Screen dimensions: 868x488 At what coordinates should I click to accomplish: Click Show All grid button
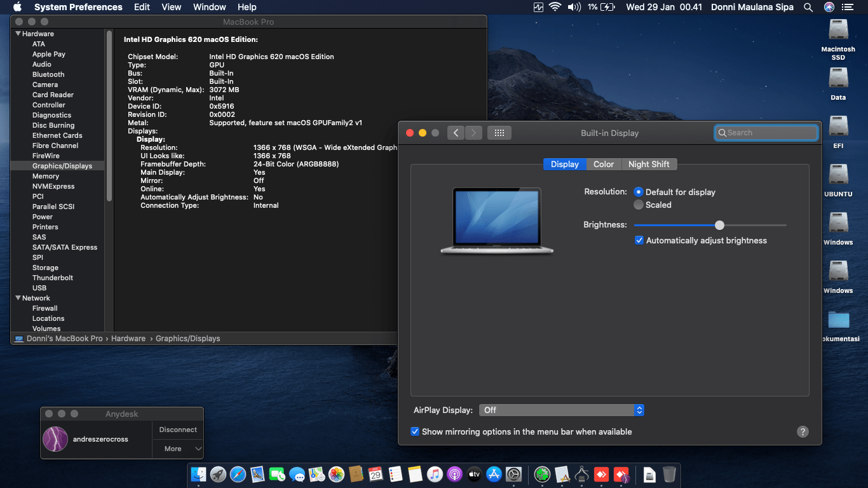[499, 133]
